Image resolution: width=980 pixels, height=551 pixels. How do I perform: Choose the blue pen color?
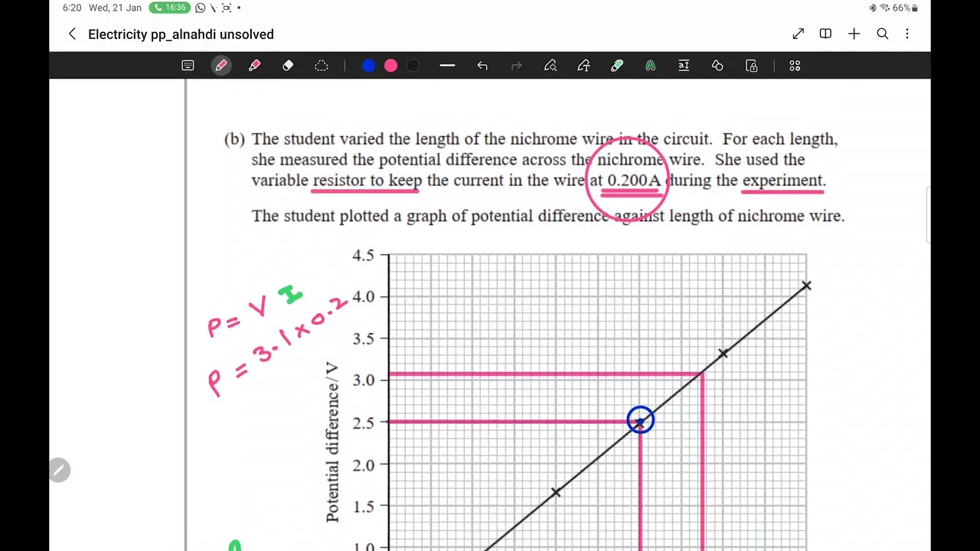368,66
